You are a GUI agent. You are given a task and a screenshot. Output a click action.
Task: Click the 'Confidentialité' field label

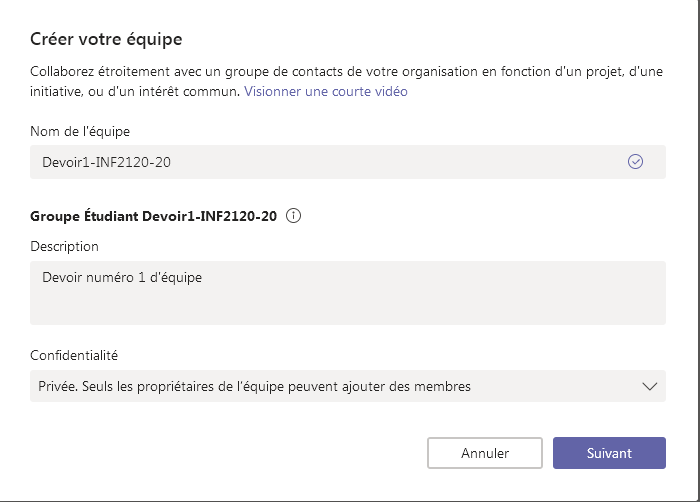click(x=78, y=355)
